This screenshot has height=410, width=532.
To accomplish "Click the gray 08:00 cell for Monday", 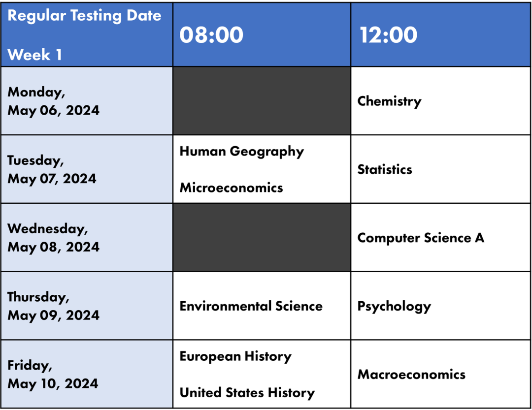I will point(262,101).
